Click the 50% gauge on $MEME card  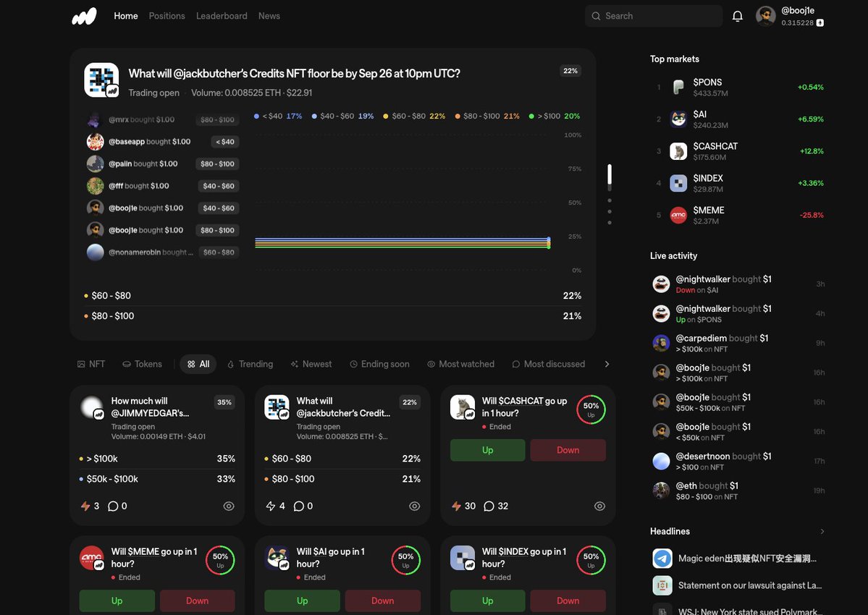pos(220,560)
